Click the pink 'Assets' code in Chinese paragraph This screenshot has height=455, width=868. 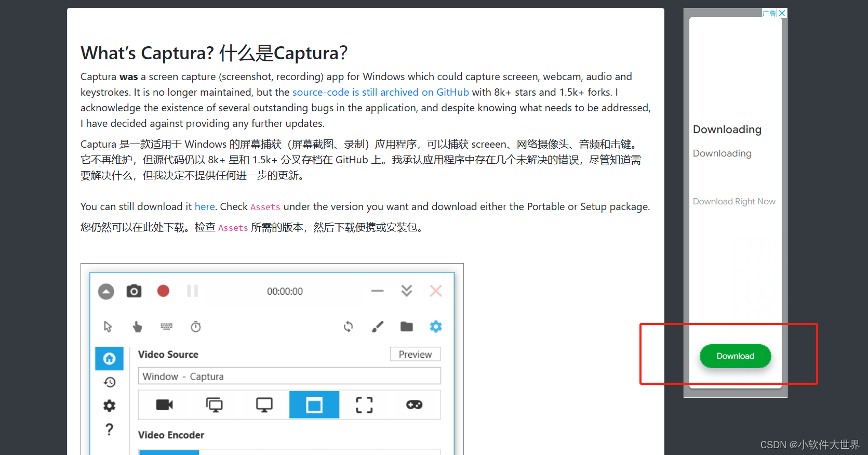coord(233,228)
